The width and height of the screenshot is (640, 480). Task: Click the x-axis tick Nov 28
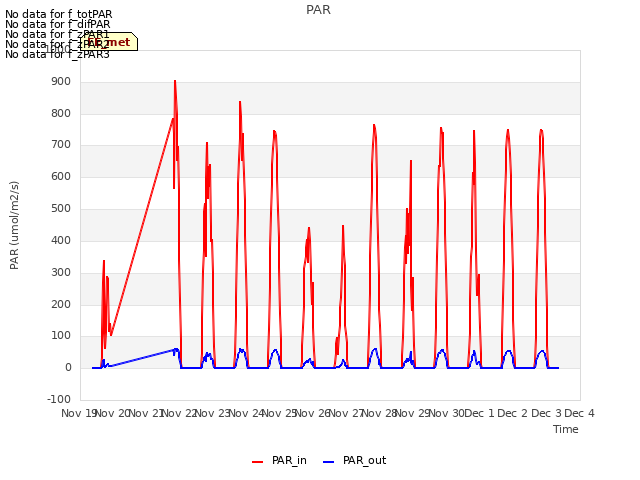[x=380, y=413]
